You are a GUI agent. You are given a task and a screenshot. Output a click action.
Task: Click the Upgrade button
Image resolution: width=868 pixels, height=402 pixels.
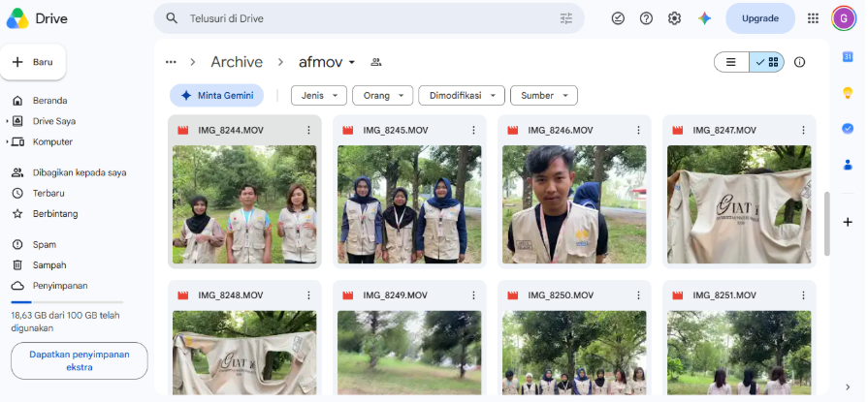click(x=760, y=18)
